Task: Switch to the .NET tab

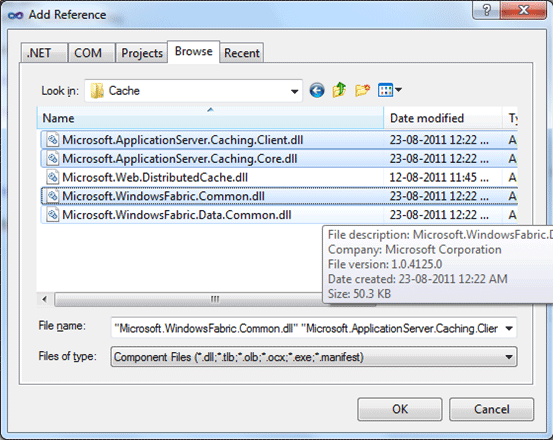Action: coord(44,53)
